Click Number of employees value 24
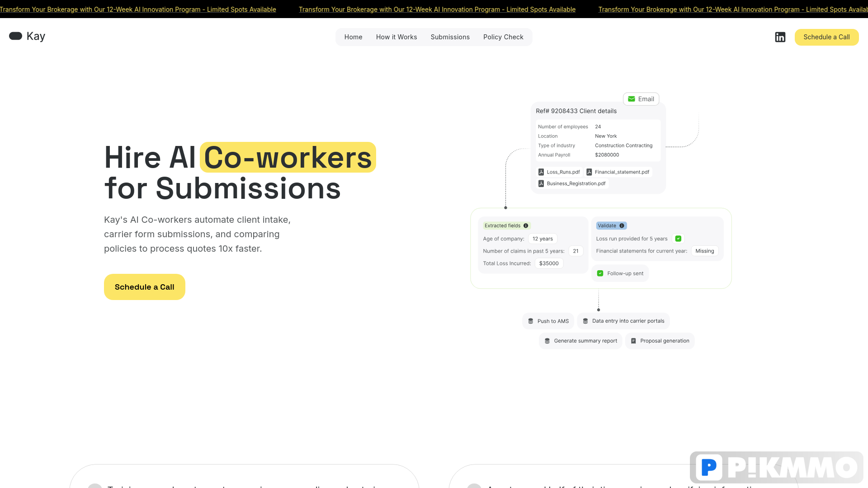868x488 pixels. 598,127
